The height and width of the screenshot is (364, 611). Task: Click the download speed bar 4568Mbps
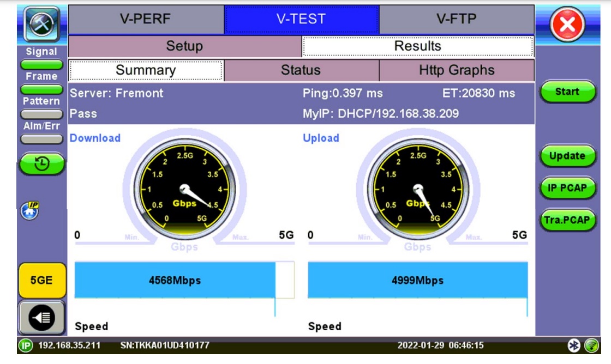pos(175,281)
